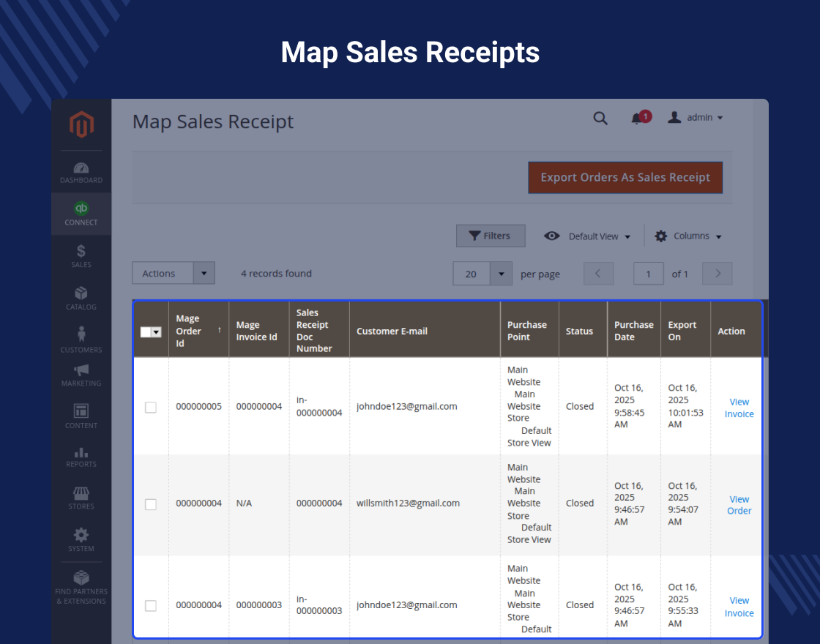Click View Order for willsmith123@gmail.com
The width and height of the screenshot is (820, 644).
(739, 505)
